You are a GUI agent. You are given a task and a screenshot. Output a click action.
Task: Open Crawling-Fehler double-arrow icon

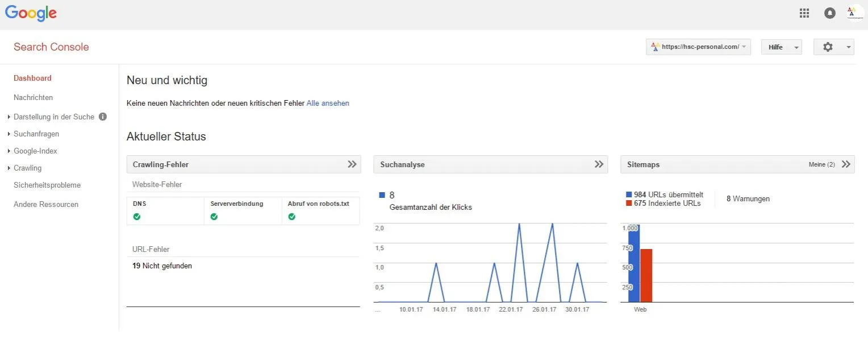(352, 164)
